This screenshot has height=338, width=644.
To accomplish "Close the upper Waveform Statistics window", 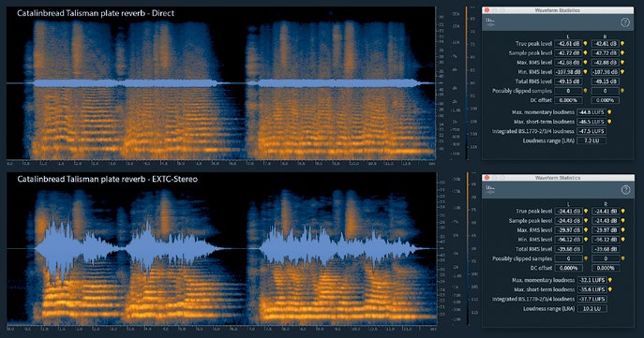I will (487, 10).
